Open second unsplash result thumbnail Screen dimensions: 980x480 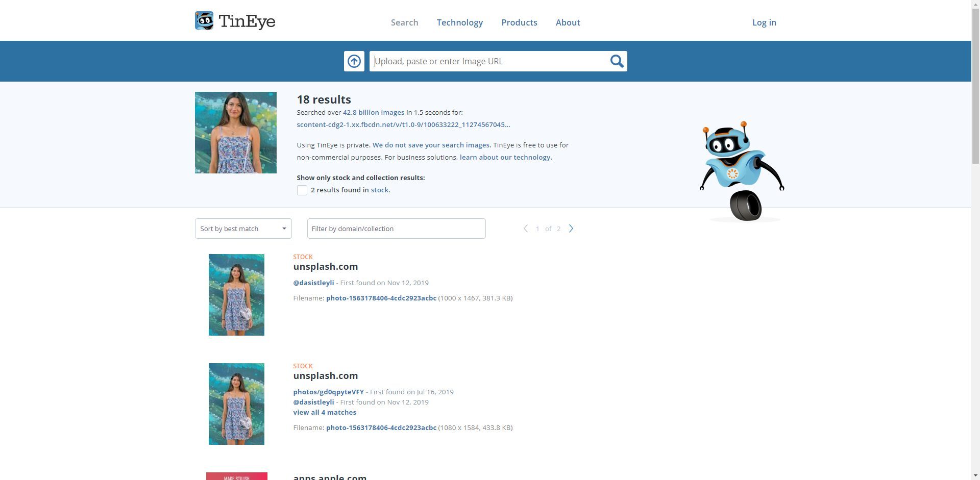[236, 404]
